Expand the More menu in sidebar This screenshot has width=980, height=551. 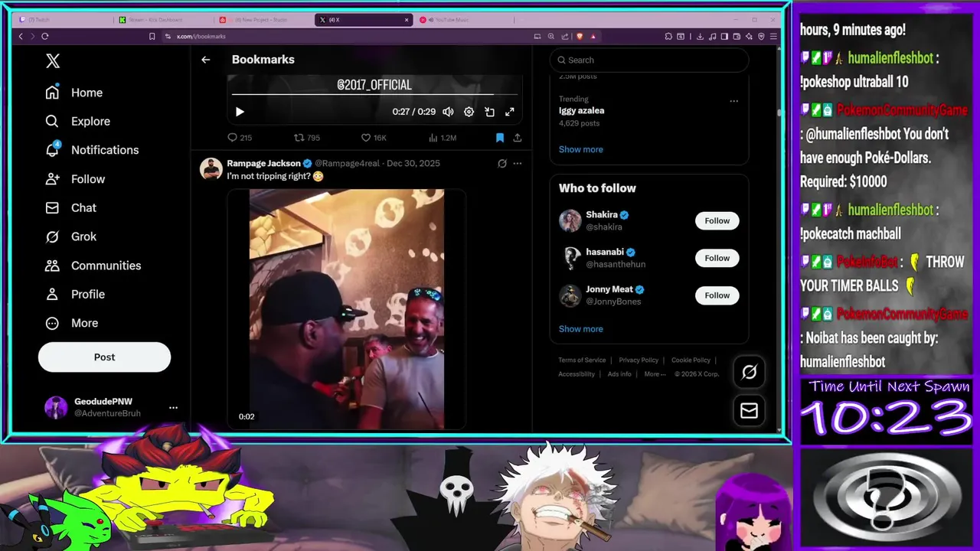[x=71, y=323]
